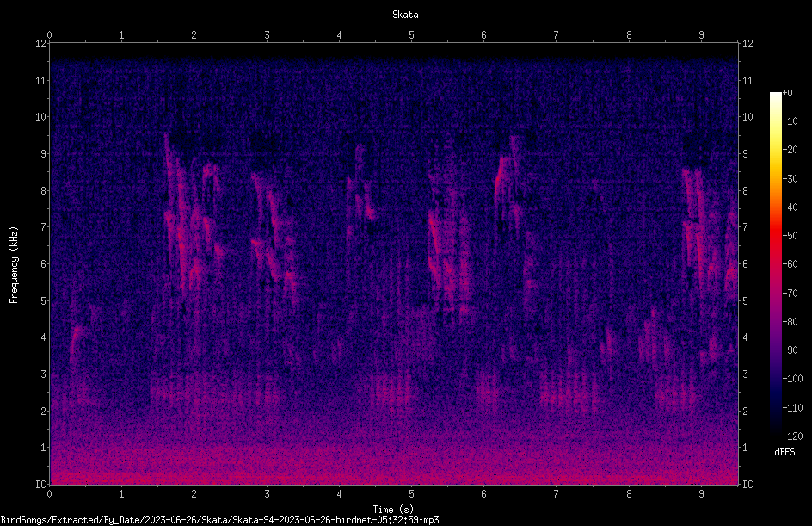Click the "12" tick on left frequency axis
This screenshot has width=812, height=526.
point(40,44)
